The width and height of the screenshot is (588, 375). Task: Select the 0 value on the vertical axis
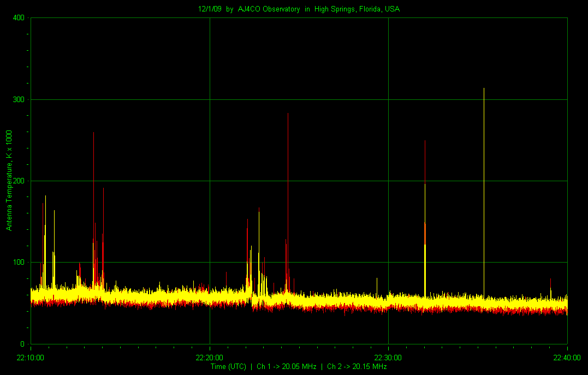click(22, 344)
